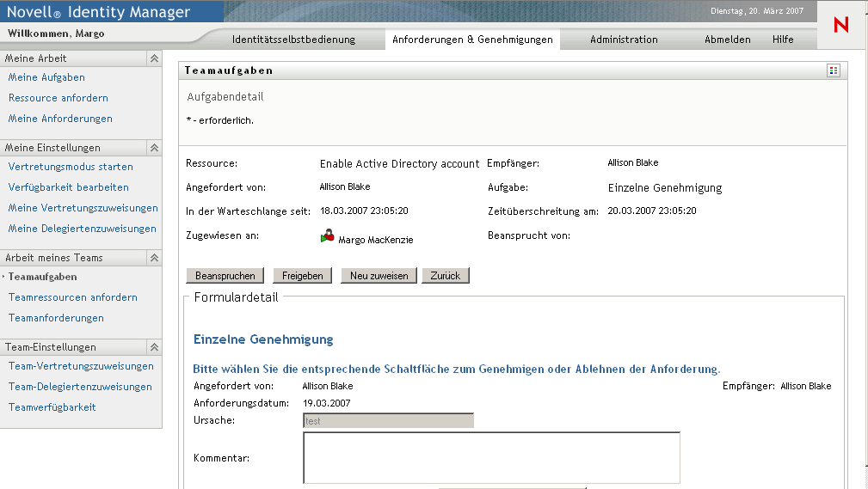The width and height of the screenshot is (868, 489).
Task: Collapse the Meine Arbeit section
Action: pos(155,58)
